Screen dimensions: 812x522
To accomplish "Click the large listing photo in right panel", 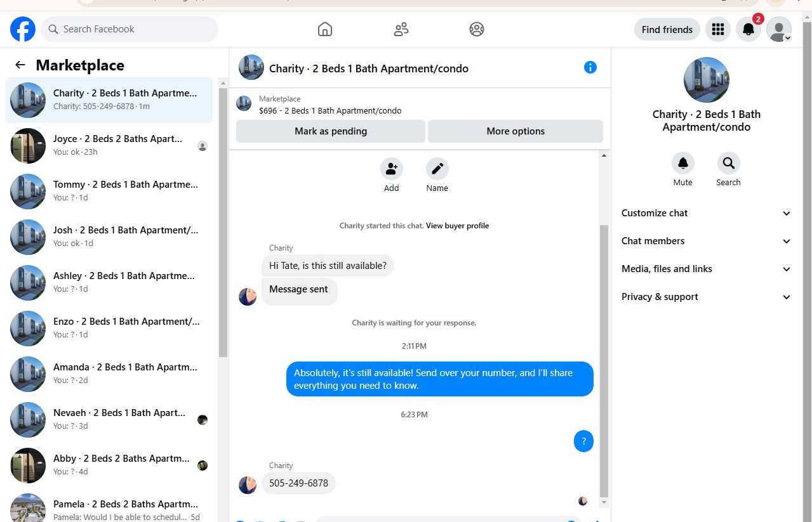I will point(707,80).
